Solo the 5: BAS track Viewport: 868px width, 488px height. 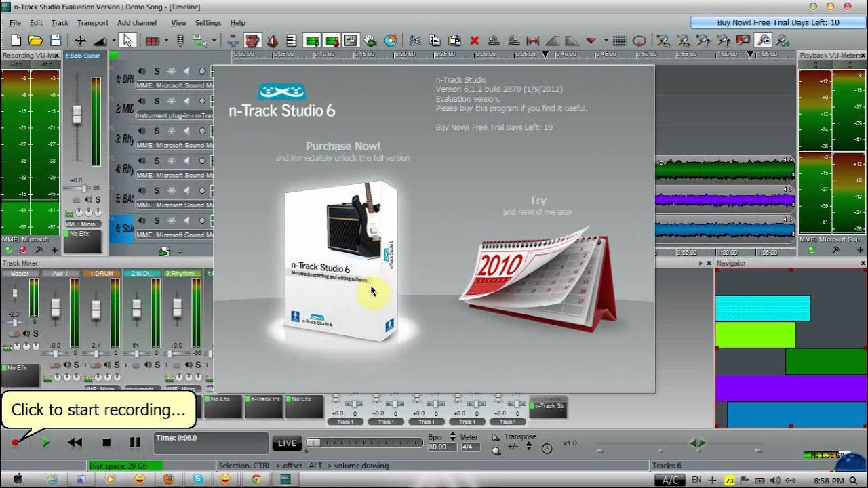click(157, 190)
